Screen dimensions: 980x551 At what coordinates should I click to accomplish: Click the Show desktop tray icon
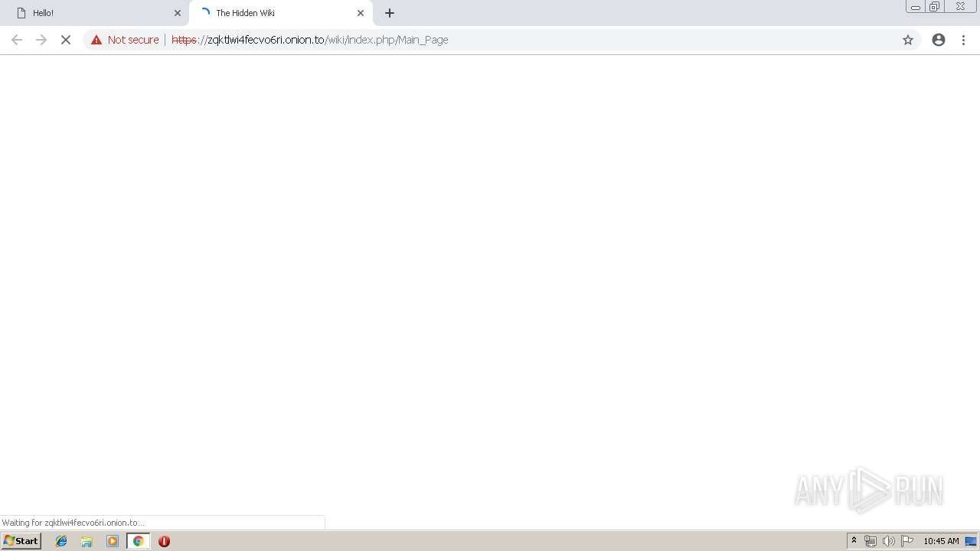pyautogui.click(x=971, y=541)
